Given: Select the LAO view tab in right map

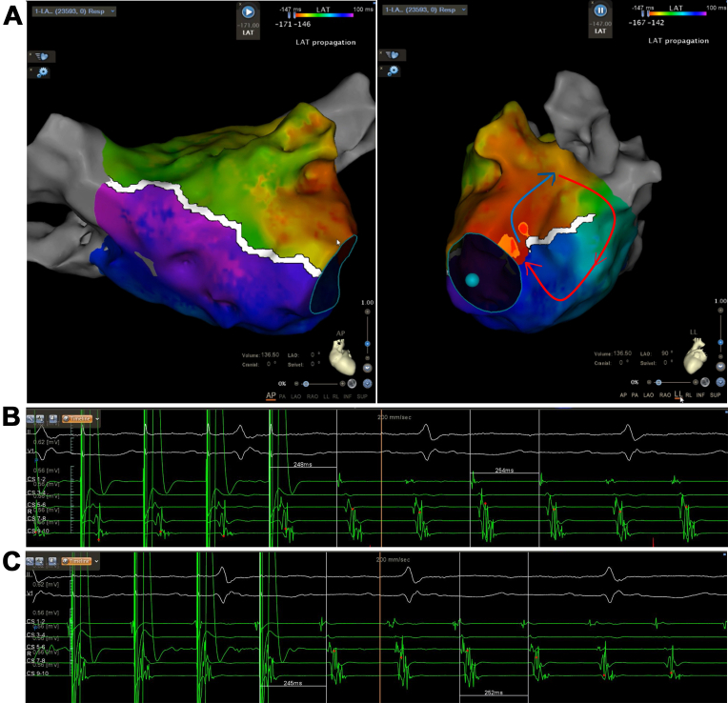Looking at the screenshot, I should [x=649, y=395].
